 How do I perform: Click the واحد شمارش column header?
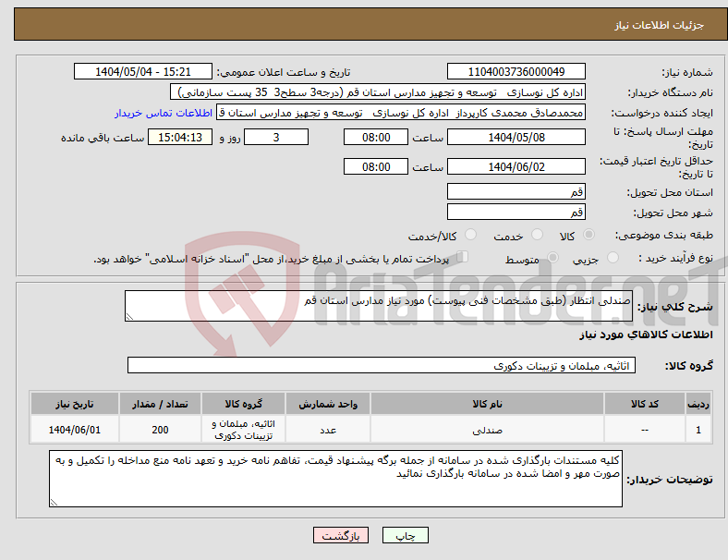coord(328,404)
